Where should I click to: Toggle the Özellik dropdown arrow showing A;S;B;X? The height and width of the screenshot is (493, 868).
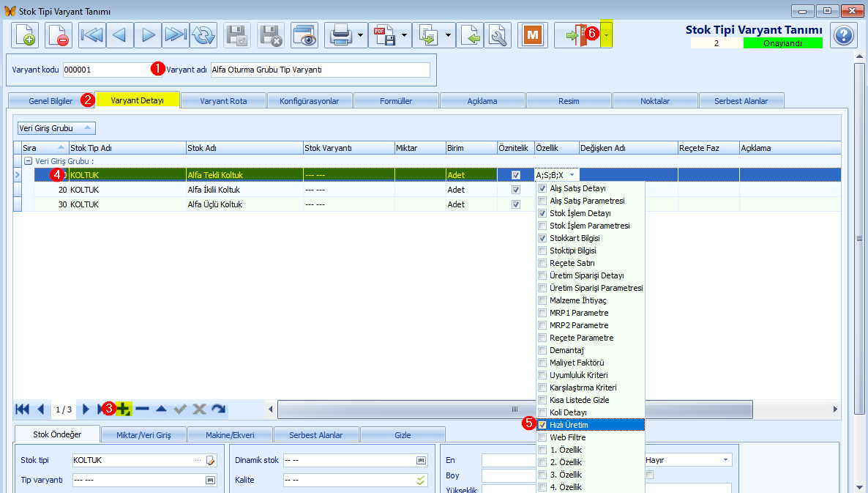tap(572, 175)
